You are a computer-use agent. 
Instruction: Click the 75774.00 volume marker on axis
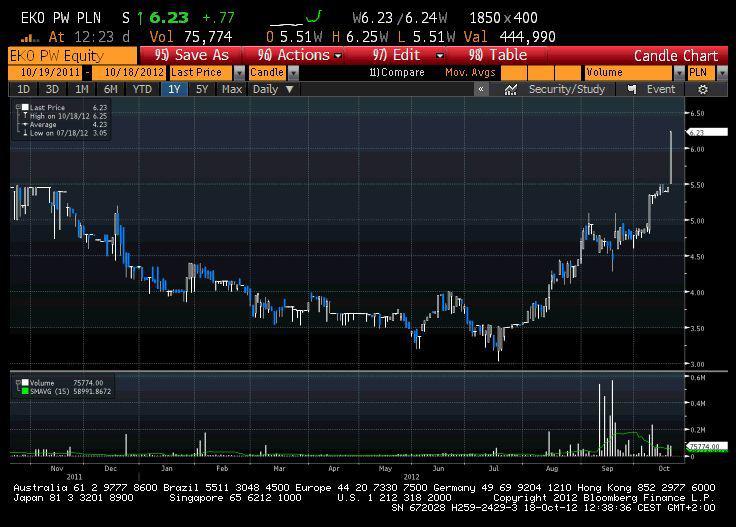(x=707, y=446)
